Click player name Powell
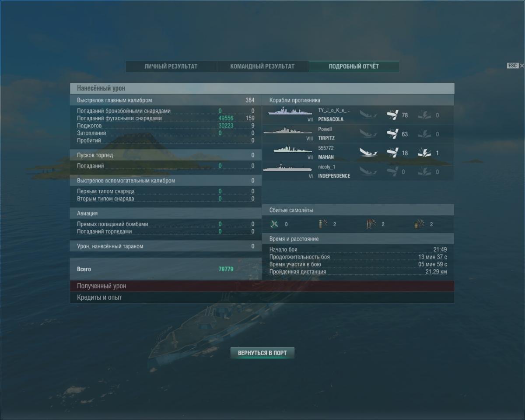The width and height of the screenshot is (525, 420). 325,129
